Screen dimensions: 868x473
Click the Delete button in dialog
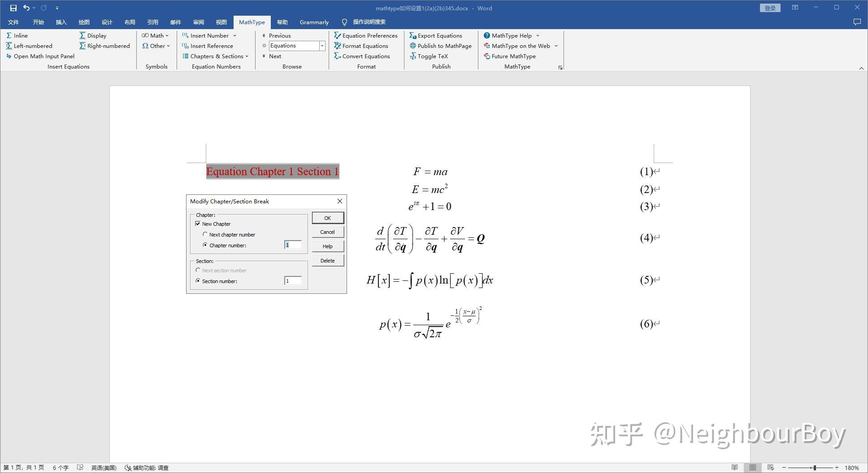tap(327, 260)
